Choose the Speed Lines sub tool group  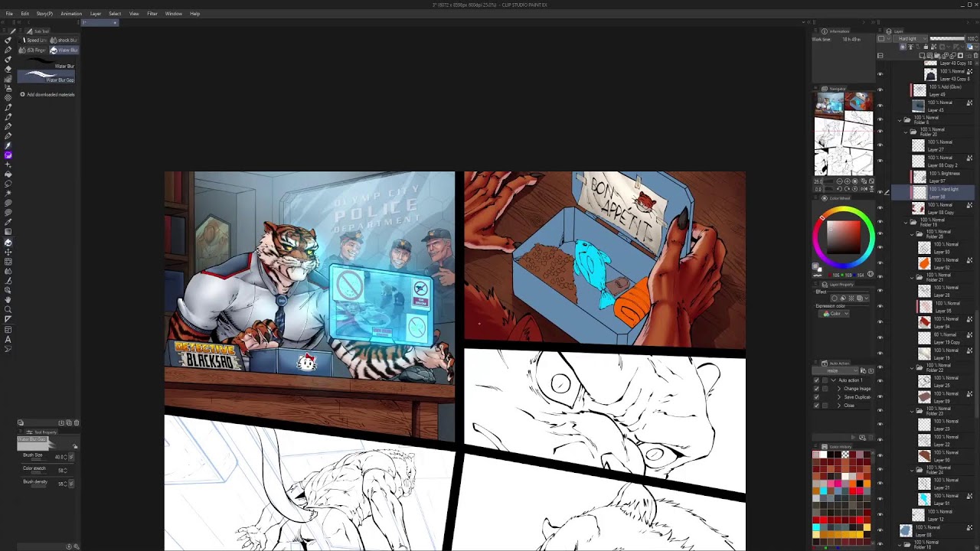tap(34, 40)
